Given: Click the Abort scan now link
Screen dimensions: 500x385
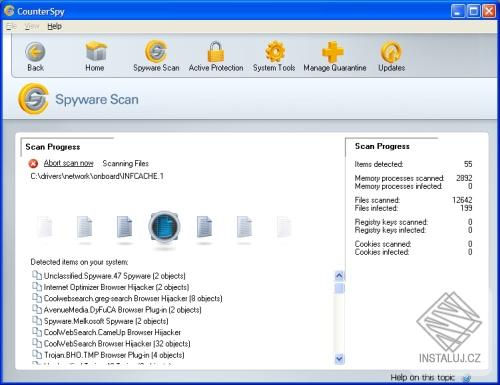Looking at the screenshot, I should tap(68, 163).
